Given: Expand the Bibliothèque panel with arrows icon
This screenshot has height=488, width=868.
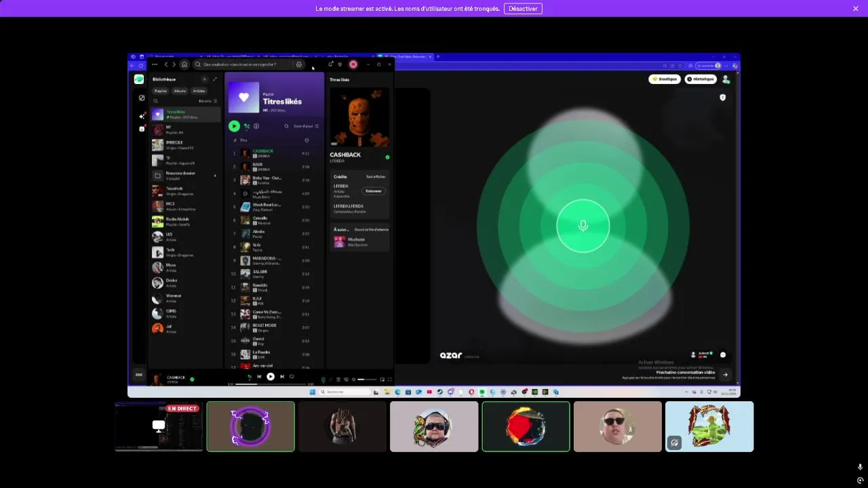Looking at the screenshot, I should [215, 79].
